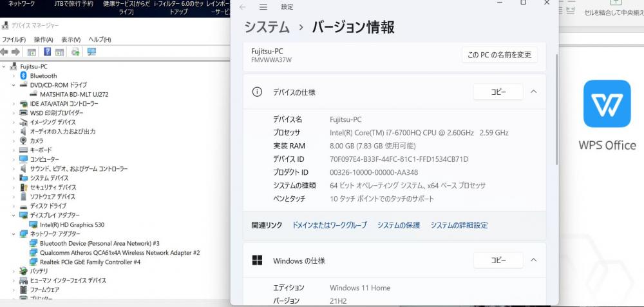This screenshot has height=307, width=644.
Task: Open システムの詳細設定 link
Action: [459, 225]
